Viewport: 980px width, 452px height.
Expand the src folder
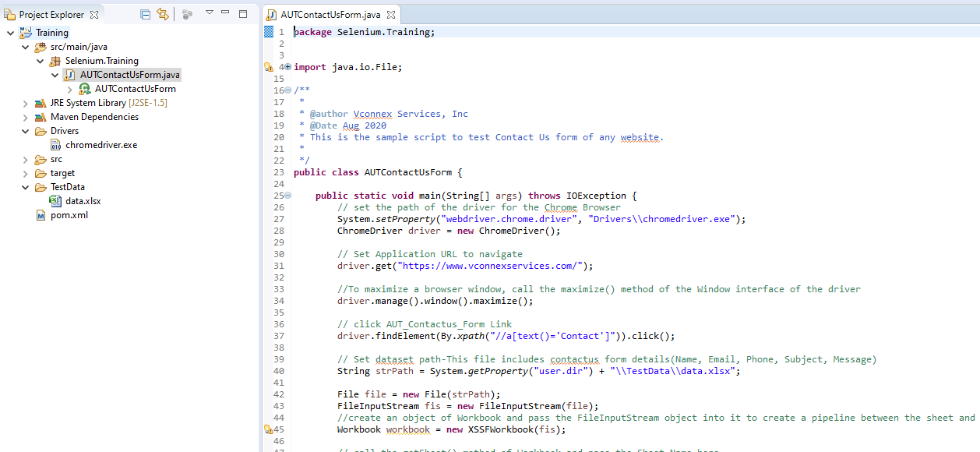[x=24, y=158]
